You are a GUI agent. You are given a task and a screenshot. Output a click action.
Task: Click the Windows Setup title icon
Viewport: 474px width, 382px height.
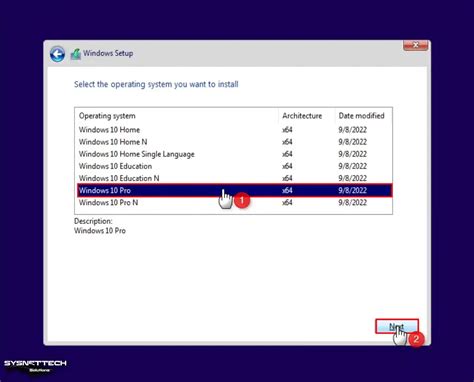point(76,54)
